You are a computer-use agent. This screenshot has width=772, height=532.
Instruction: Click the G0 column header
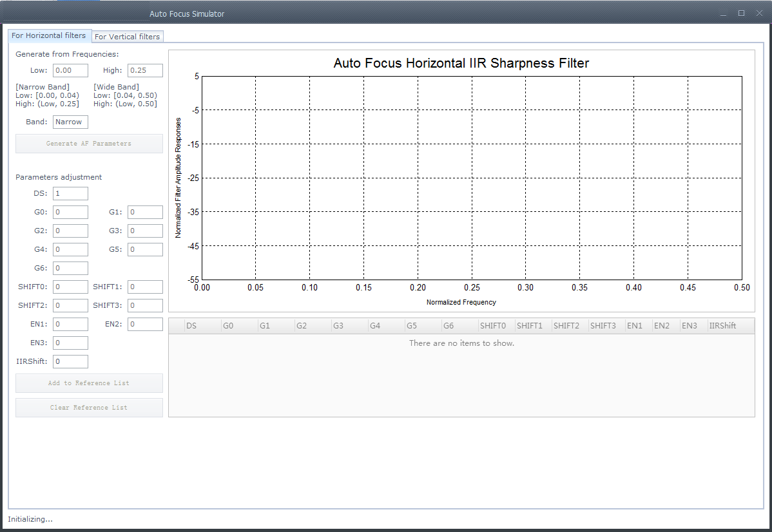(239, 326)
